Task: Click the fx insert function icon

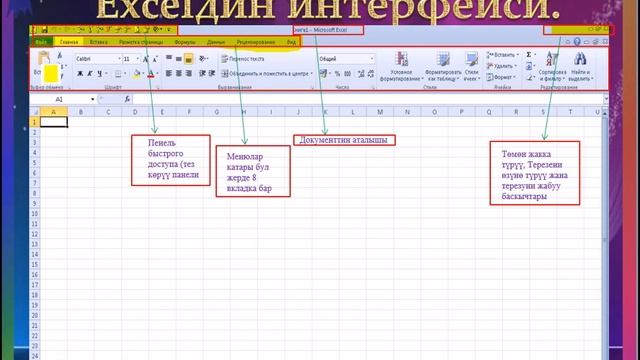Action: [x=127, y=99]
